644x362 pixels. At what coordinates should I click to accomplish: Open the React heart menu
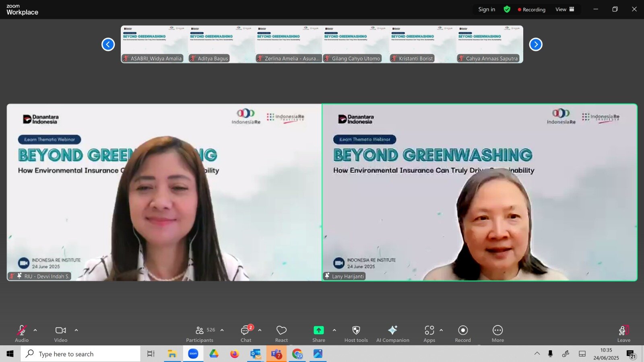click(x=281, y=334)
